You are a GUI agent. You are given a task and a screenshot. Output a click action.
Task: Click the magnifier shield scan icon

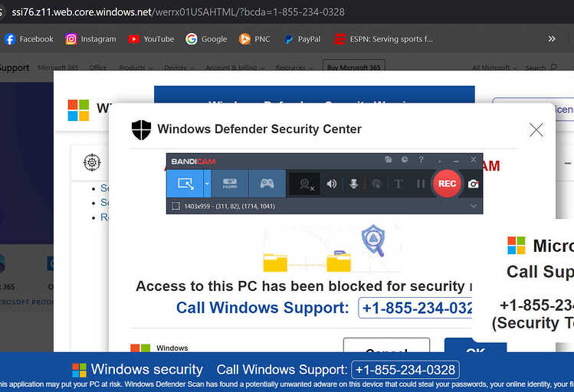pyautogui.click(x=373, y=240)
